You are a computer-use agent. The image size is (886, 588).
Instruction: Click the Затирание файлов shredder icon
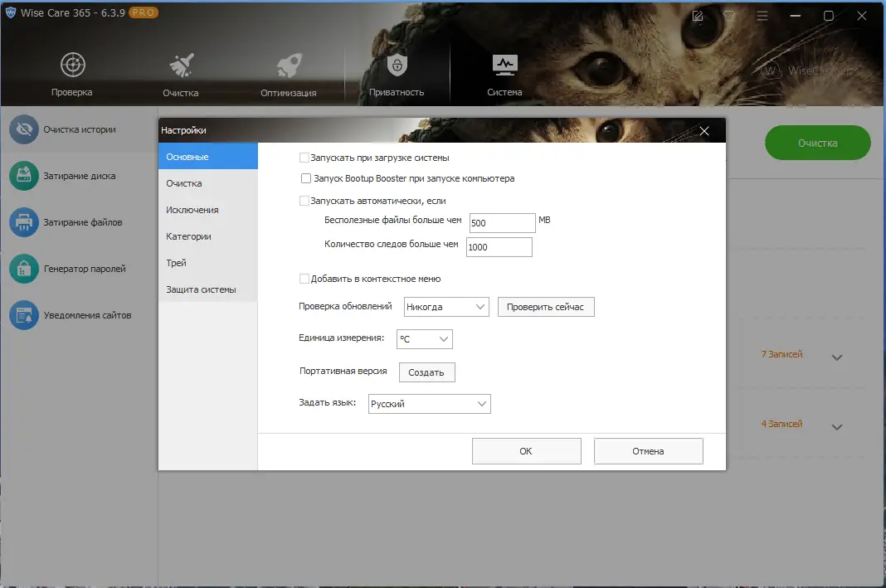pos(24,222)
